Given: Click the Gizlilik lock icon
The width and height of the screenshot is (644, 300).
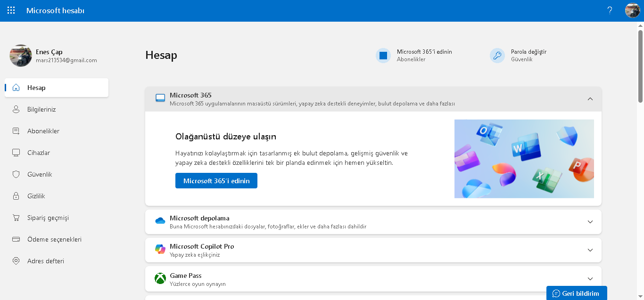Looking at the screenshot, I should tap(16, 196).
